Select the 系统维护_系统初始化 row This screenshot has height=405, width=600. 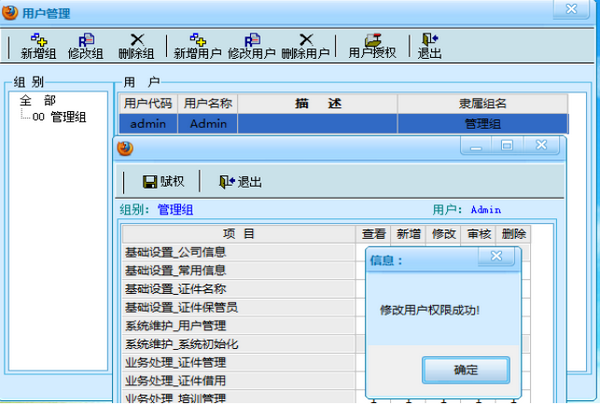239,344
